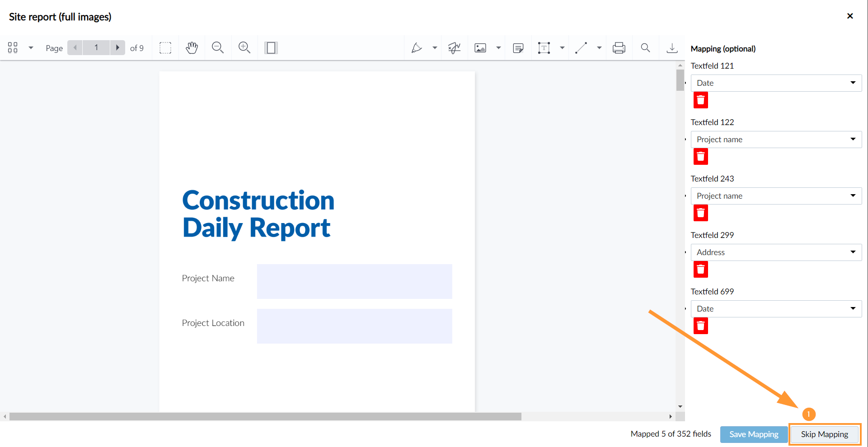This screenshot has height=447, width=868.
Task: Click the Save Mapping button
Action: (x=753, y=434)
